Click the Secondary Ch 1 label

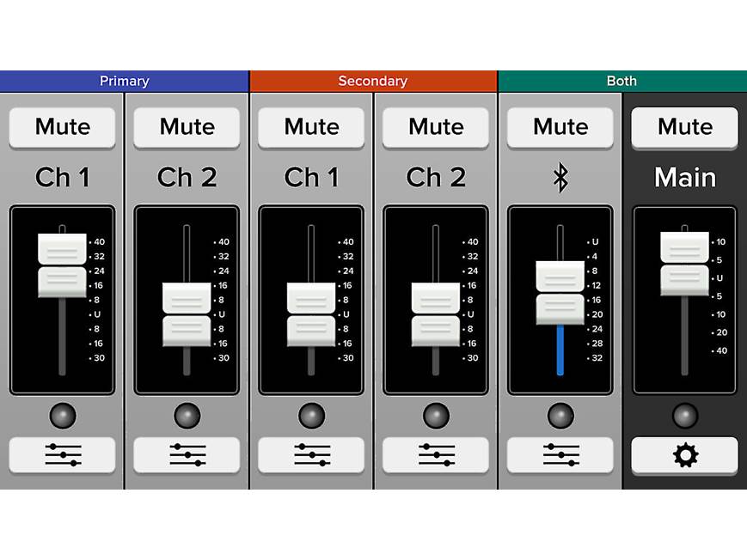point(311,178)
